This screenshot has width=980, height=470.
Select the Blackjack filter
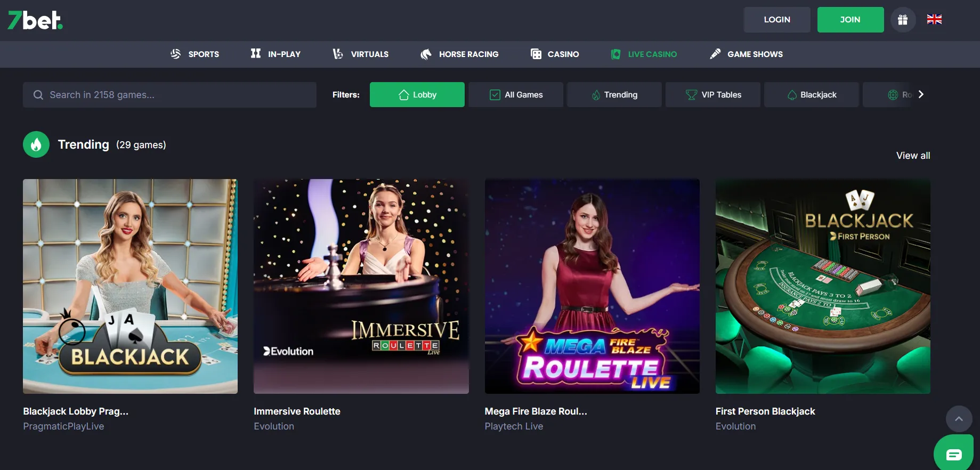(812, 95)
